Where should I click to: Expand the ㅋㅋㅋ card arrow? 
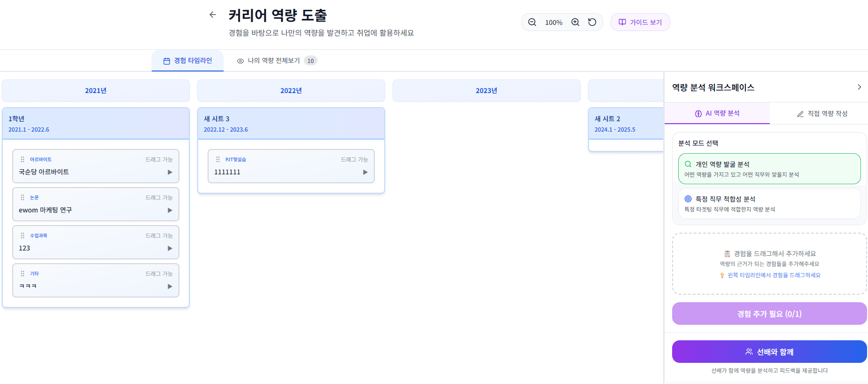pyautogui.click(x=170, y=286)
